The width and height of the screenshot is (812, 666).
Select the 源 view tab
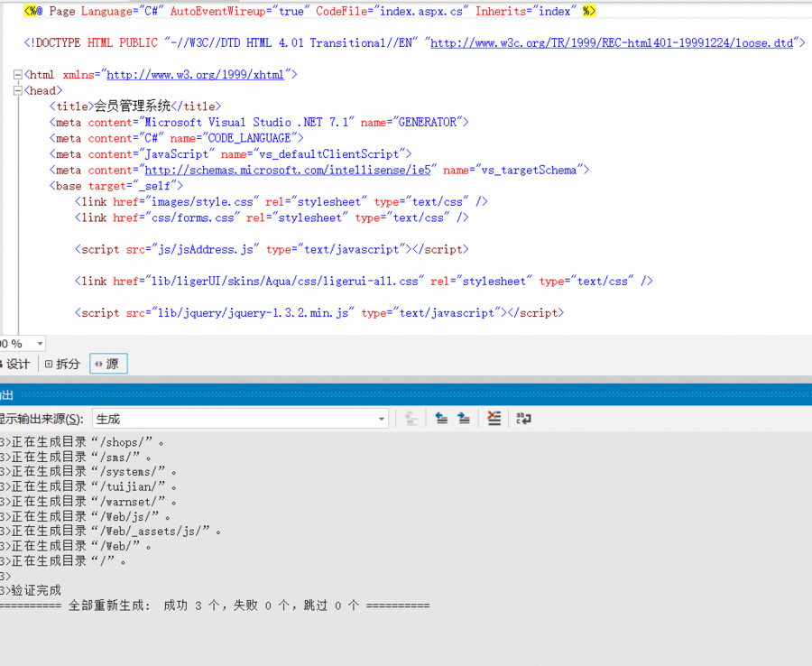click(x=108, y=364)
